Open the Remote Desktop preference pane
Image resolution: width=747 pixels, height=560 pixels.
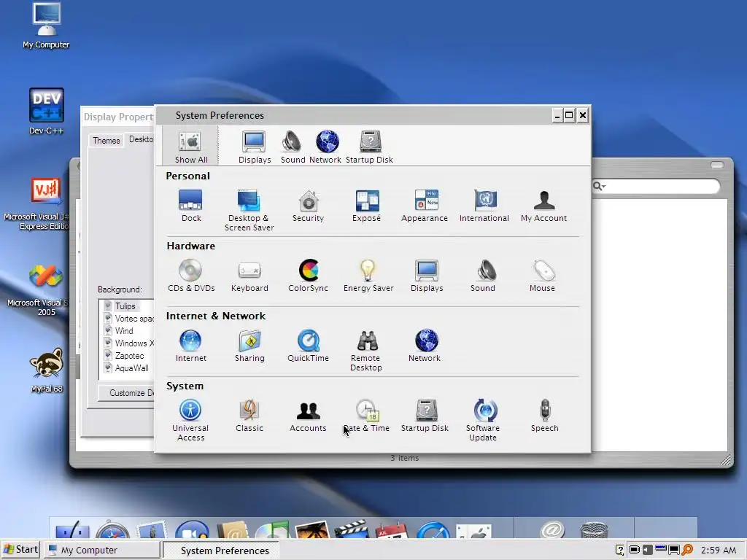click(x=366, y=350)
